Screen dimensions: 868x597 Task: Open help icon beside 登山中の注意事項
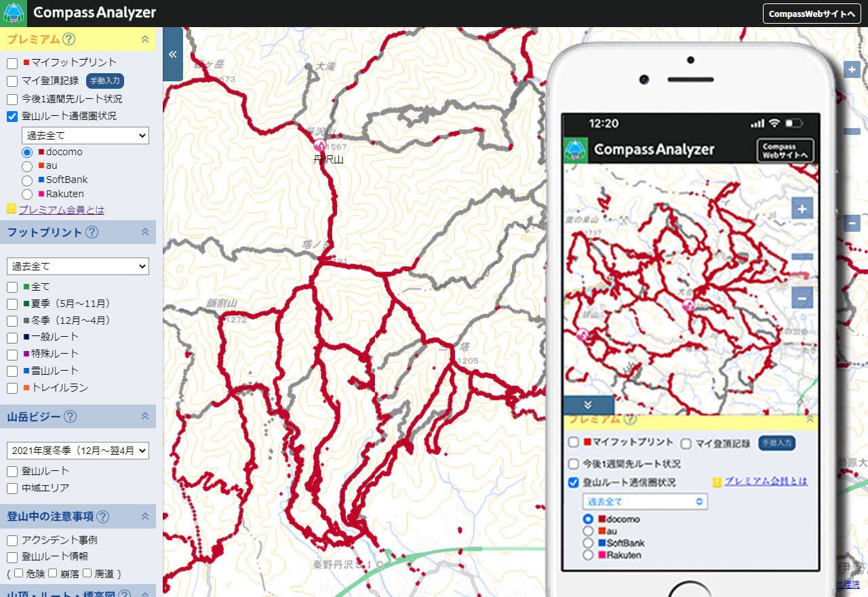pyautogui.click(x=102, y=516)
